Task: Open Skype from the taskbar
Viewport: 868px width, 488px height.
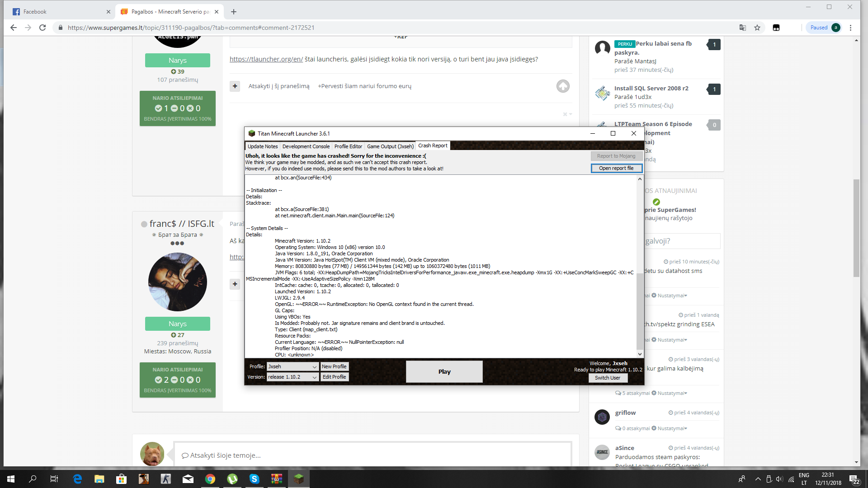Action: point(255,479)
